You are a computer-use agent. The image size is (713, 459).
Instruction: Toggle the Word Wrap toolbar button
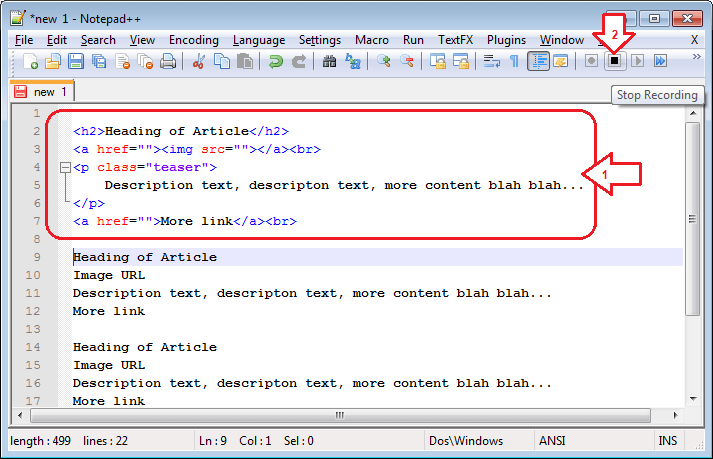coord(491,62)
